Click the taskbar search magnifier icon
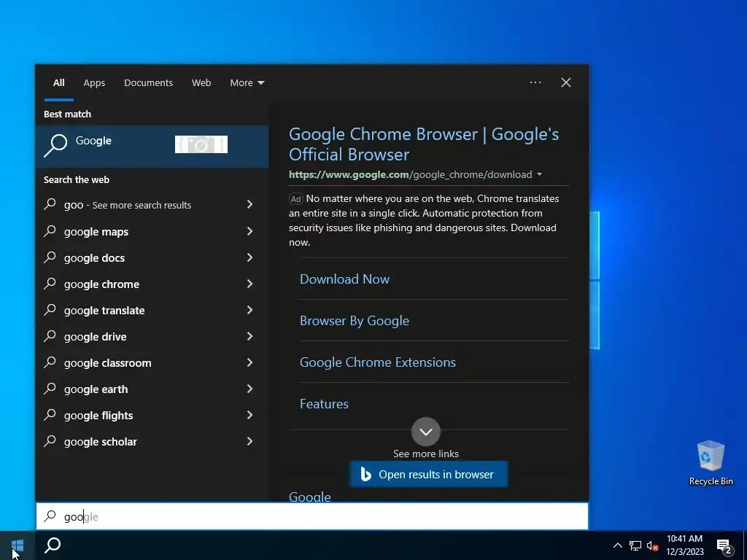 53,545
